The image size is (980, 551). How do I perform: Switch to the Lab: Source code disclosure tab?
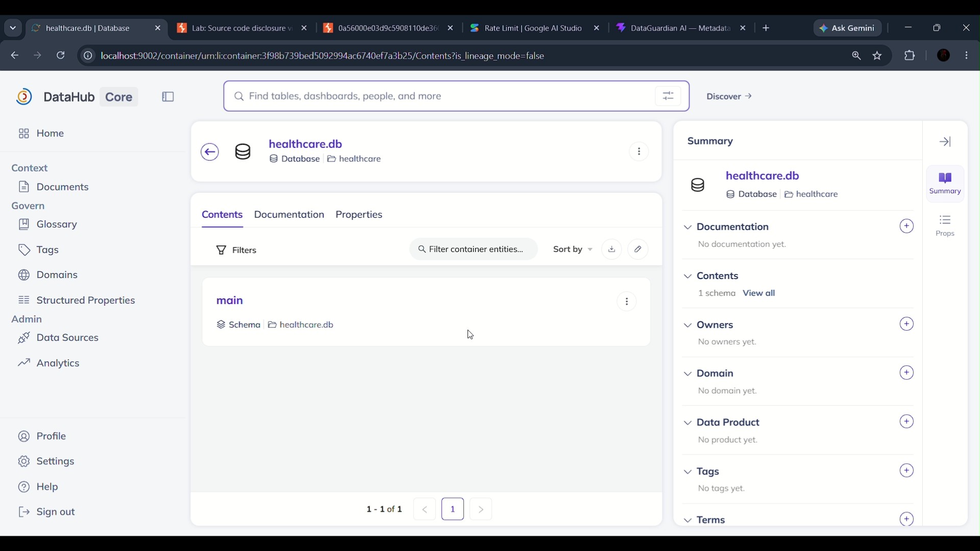[242, 29]
